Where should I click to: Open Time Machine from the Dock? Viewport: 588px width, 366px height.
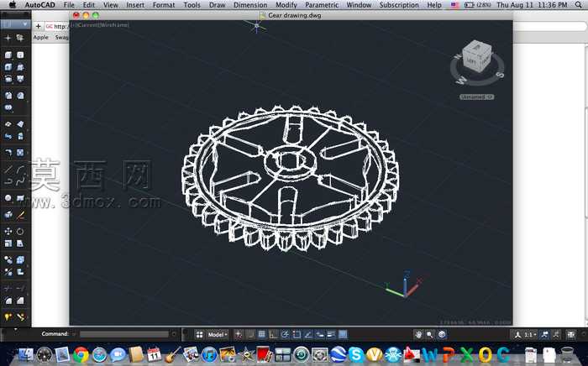(301, 354)
